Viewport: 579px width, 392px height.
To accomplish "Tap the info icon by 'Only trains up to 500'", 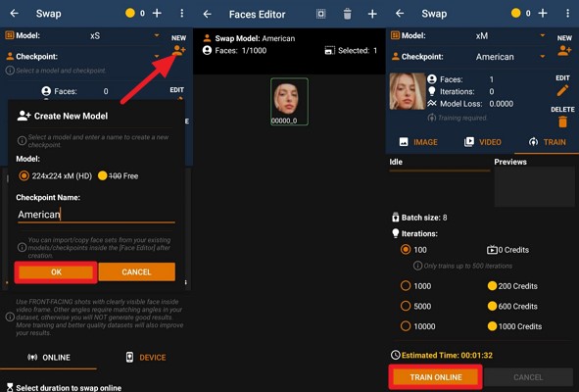I will click(417, 266).
